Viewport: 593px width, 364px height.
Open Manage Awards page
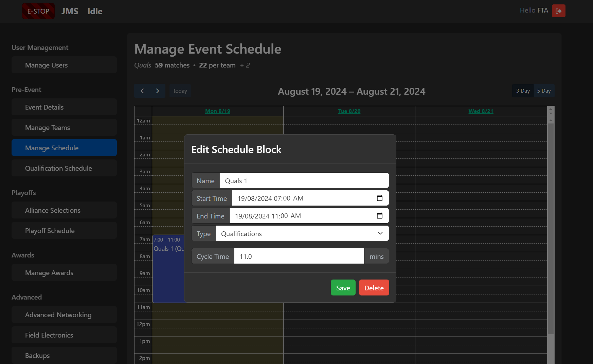click(x=64, y=273)
